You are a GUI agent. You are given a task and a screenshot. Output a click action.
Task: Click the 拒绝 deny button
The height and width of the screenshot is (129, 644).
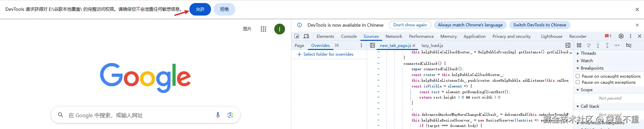click(x=224, y=9)
